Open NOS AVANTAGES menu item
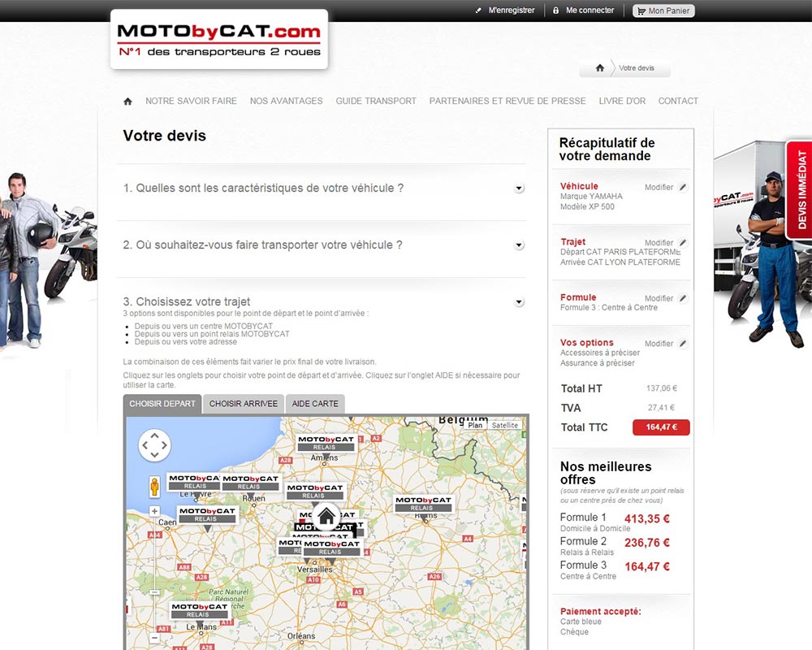The width and height of the screenshot is (812, 650). click(x=287, y=101)
